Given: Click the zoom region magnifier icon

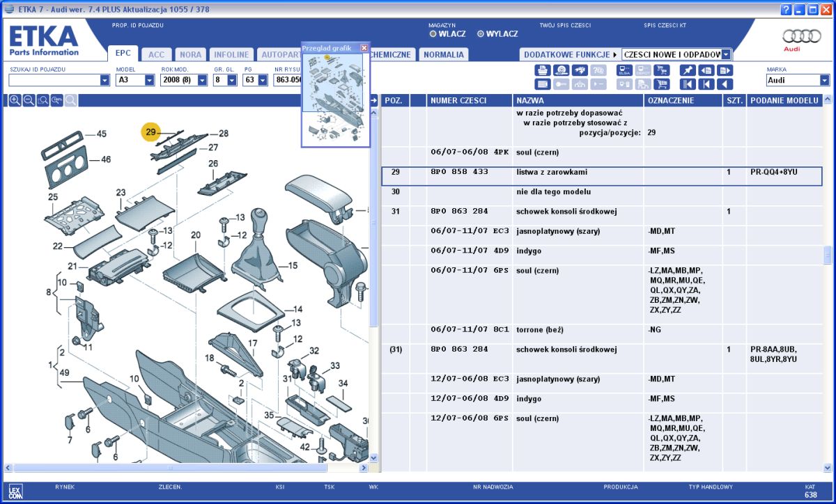Looking at the screenshot, I should pyautogui.click(x=42, y=100).
